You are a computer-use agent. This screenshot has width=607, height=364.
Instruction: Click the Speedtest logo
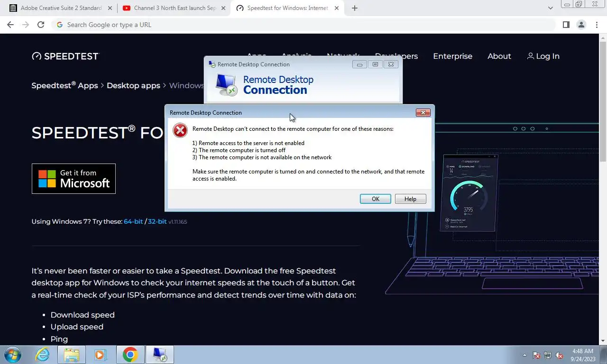point(65,56)
